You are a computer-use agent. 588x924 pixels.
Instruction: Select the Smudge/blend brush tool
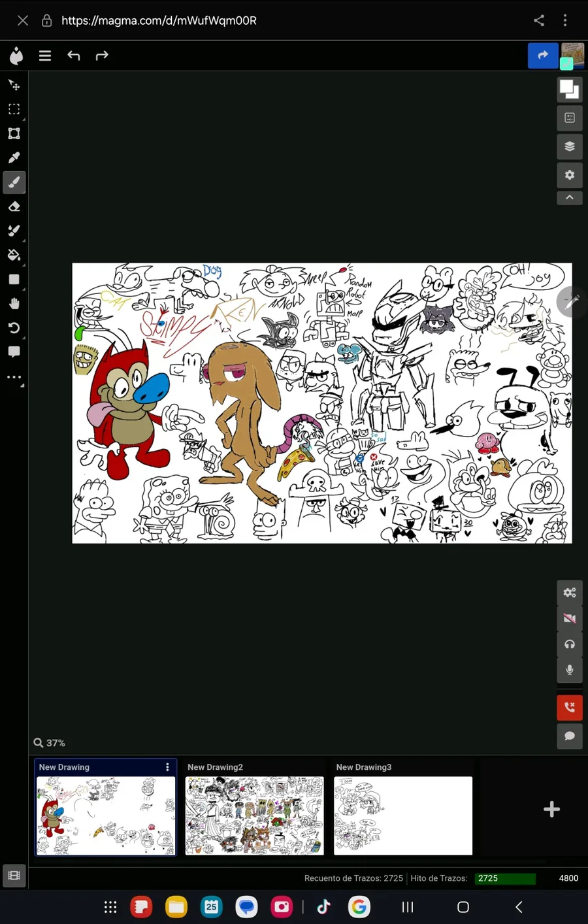click(x=14, y=231)
